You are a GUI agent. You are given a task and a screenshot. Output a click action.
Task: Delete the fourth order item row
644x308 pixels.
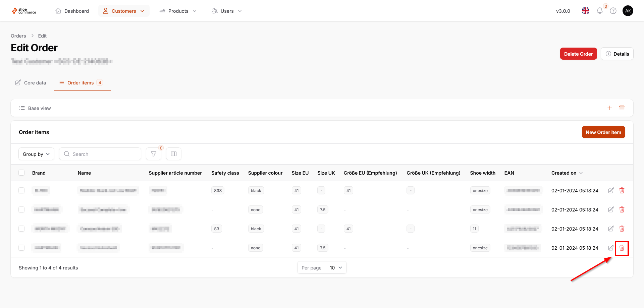pos(622,248)
